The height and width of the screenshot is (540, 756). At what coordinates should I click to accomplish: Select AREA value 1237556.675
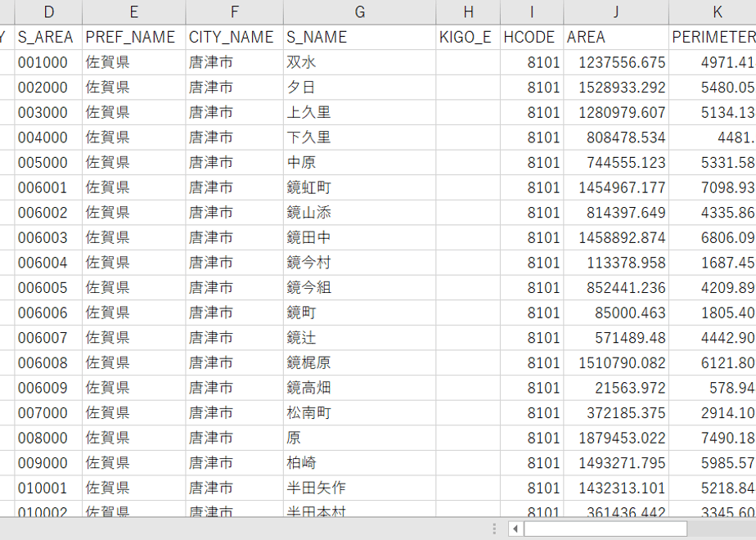616,62
